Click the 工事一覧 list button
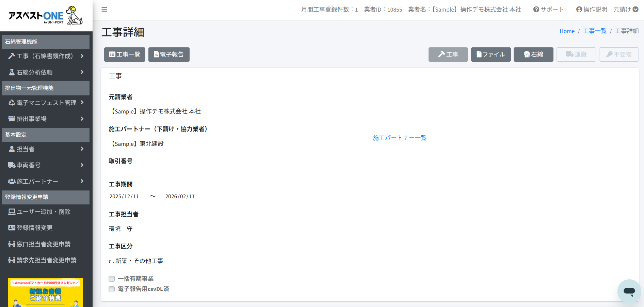Viewport: 644px width, 307px height. tap(125, 55)
